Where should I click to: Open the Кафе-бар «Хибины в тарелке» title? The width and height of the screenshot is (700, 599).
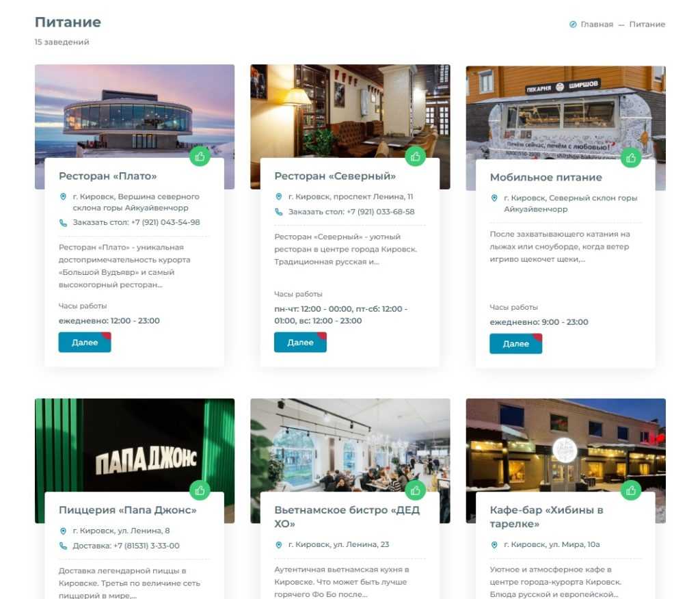point(546,517)
